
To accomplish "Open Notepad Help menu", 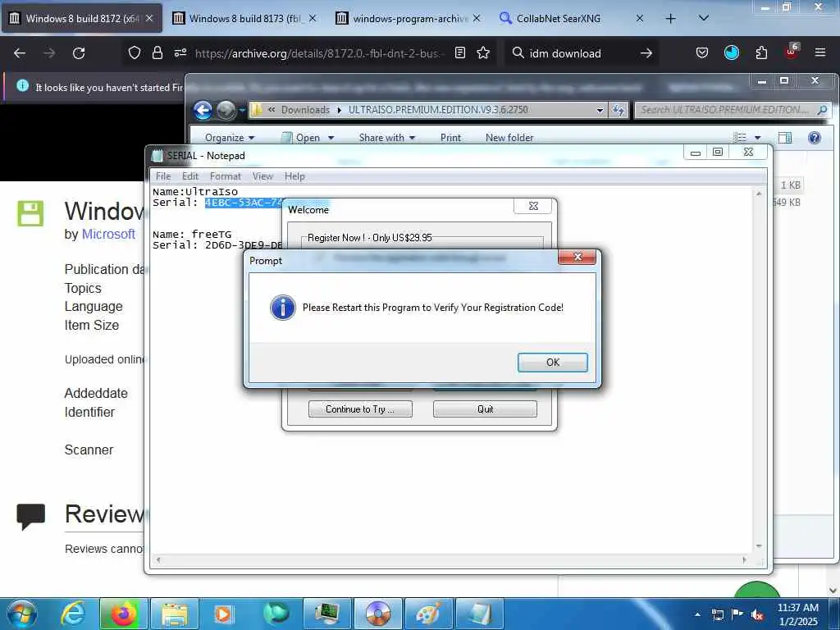I will [294, 176].
